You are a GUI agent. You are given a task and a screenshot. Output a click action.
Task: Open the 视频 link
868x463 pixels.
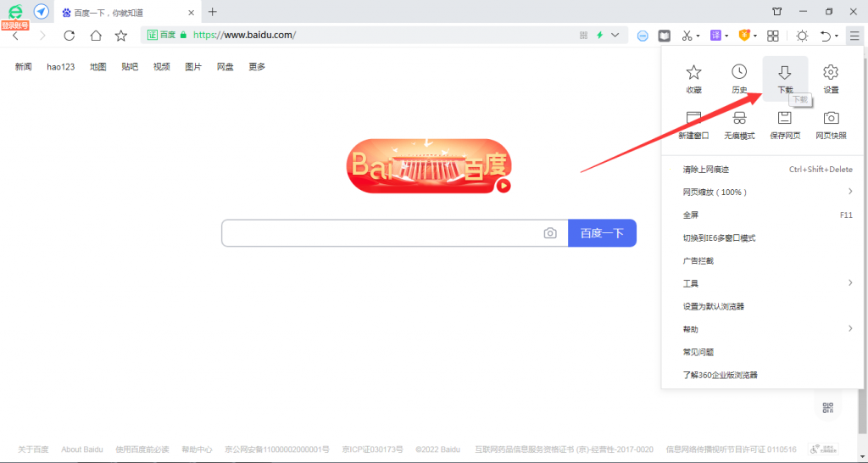[x=162, y=66]
